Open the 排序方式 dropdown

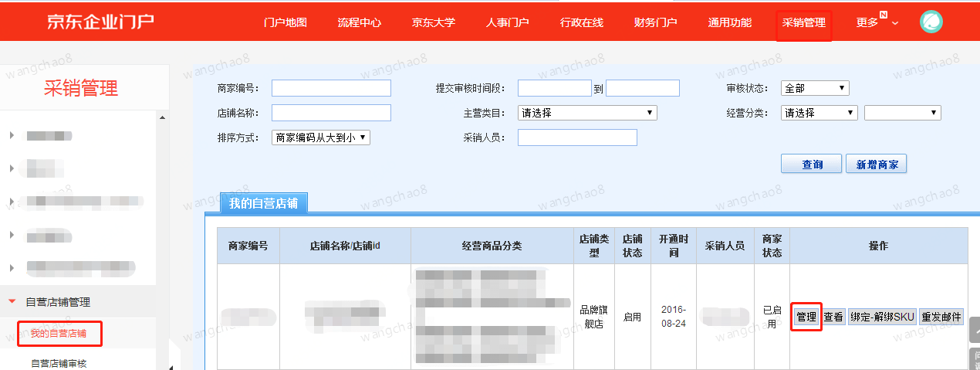(x=322, y=137)
